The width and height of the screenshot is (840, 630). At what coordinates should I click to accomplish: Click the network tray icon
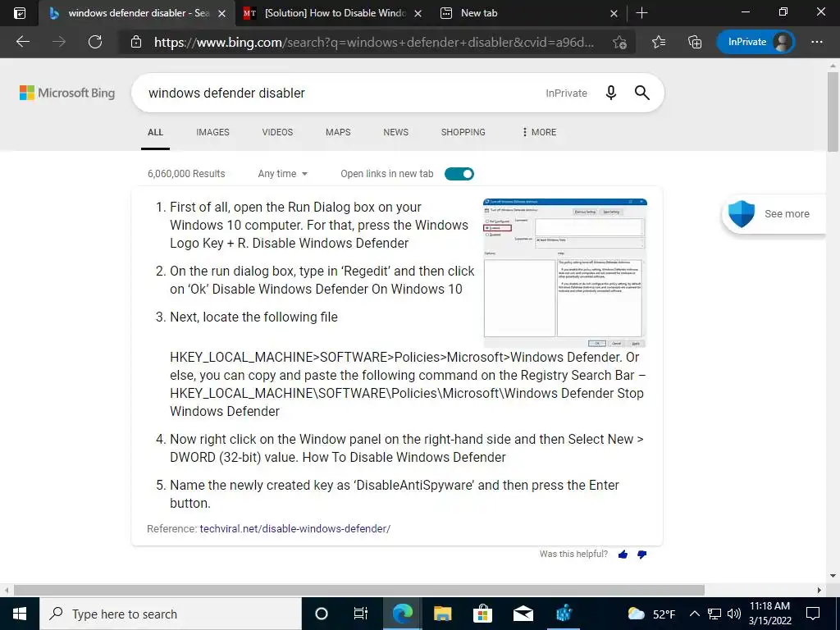tap(714, 614)
